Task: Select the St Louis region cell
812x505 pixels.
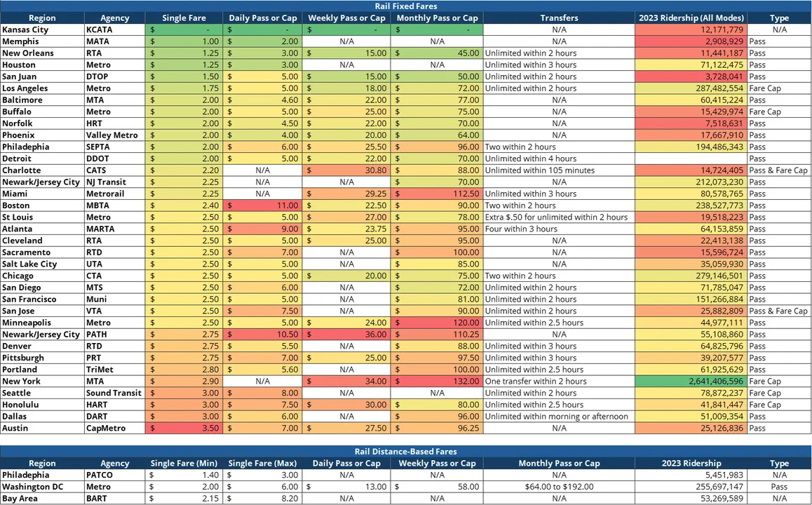Action: tap(42, 217)
